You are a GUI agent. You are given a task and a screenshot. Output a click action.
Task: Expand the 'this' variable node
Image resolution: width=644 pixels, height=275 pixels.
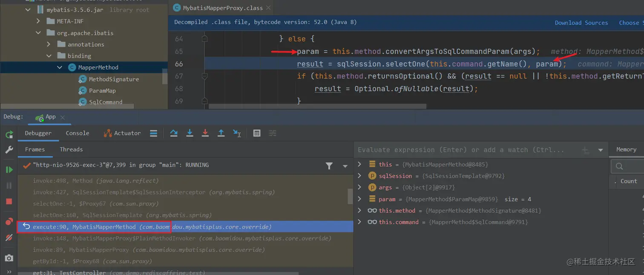coord(359,164)
